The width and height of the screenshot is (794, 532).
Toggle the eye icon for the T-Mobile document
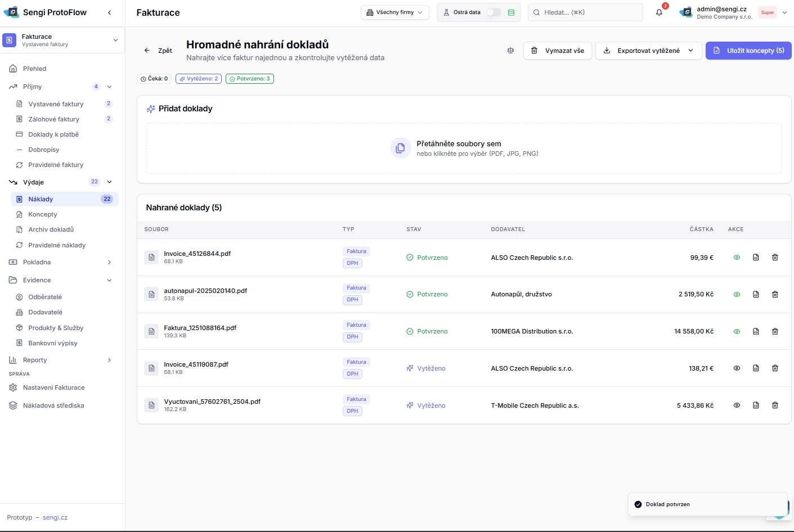coord(737,405)
